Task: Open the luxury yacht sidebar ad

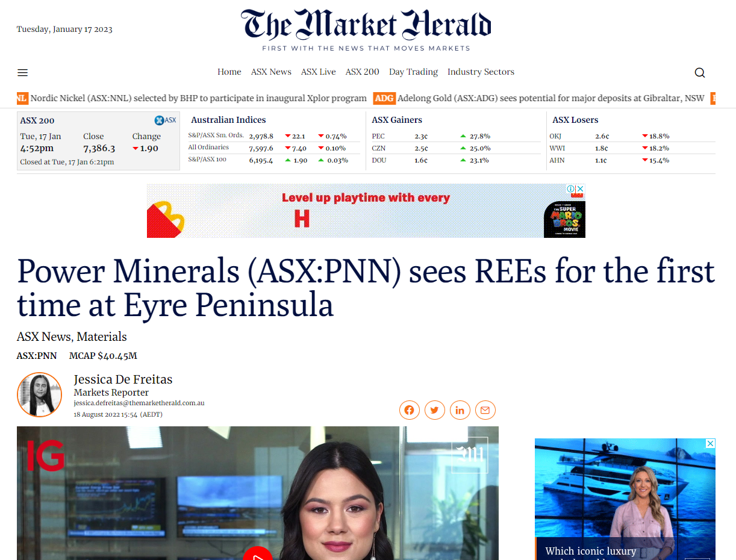Action: tap(625, 499)
